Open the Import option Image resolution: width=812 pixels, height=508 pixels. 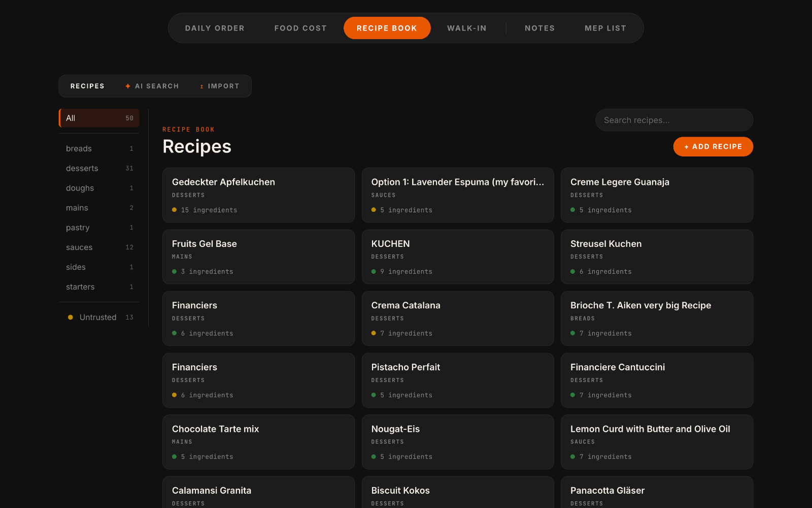click(220, 86)
